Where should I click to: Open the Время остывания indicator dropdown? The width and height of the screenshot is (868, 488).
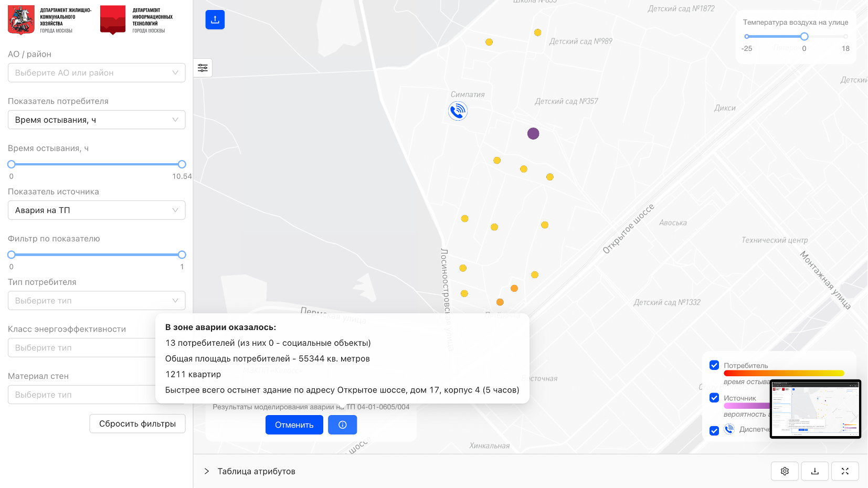[97, 120]
